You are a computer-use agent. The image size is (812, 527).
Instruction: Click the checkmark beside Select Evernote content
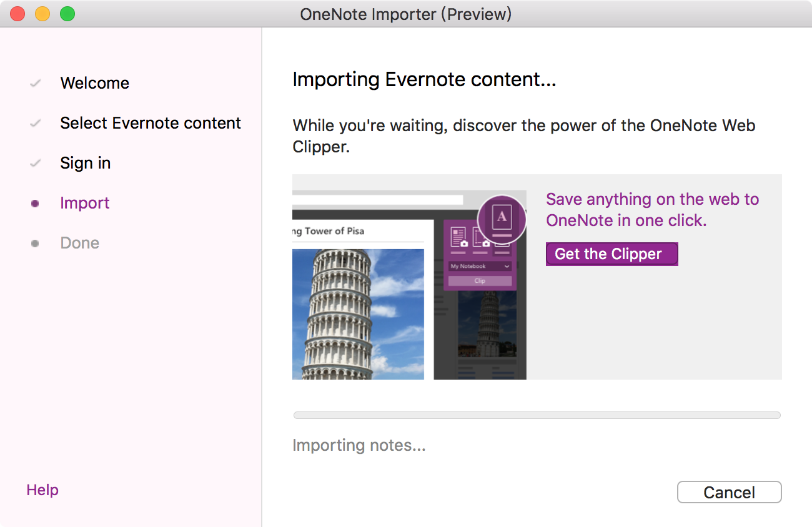[36, 123]
